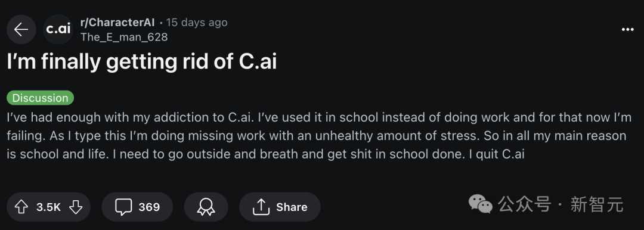Screen dimensions: 644x230
Task: Open the c.ai community avatar
Action: [58, 30]
